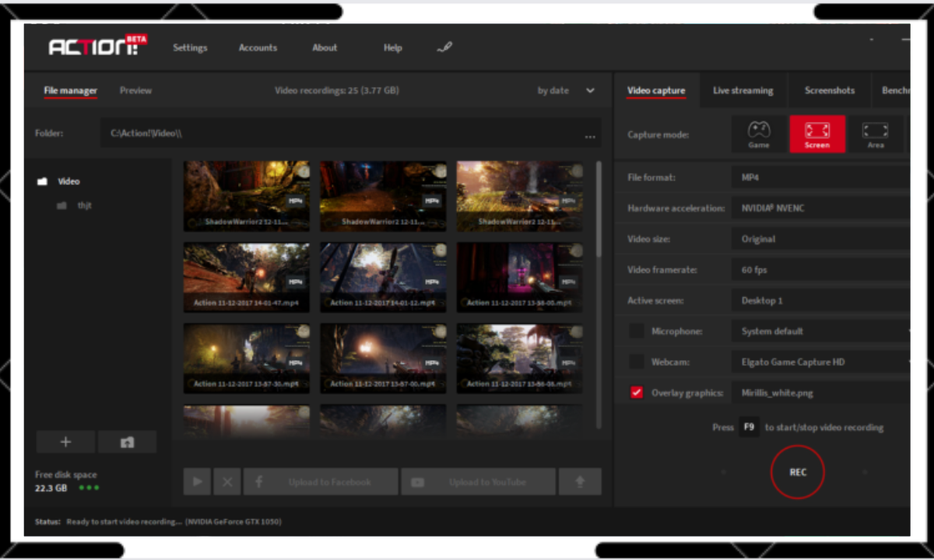Select Area capture mode
The width and height of the screenshot is (934, 560).
[x=876, y=134]
